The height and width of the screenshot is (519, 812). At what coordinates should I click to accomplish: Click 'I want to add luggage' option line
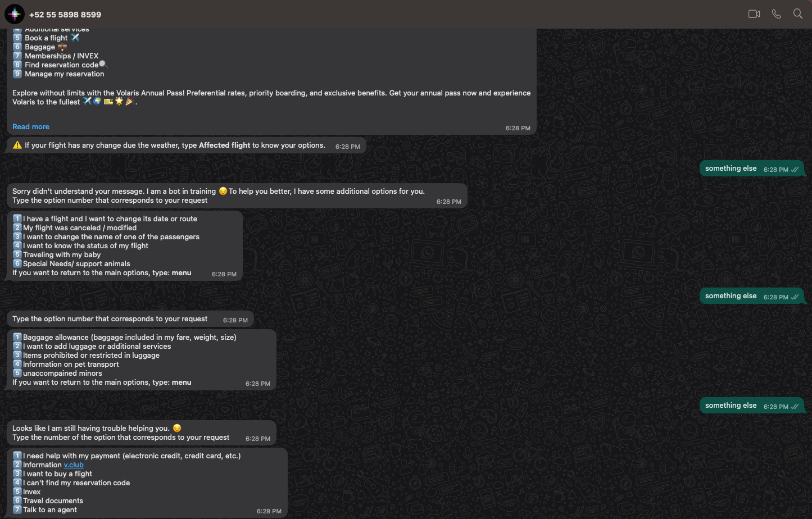click(x=92, y=347)
